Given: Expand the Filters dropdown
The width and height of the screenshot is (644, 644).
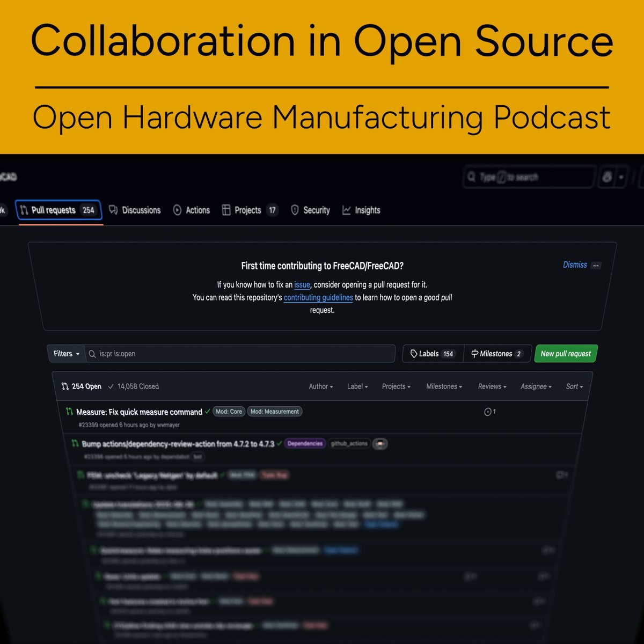Looking at the screenshot, I should point(67,354).
